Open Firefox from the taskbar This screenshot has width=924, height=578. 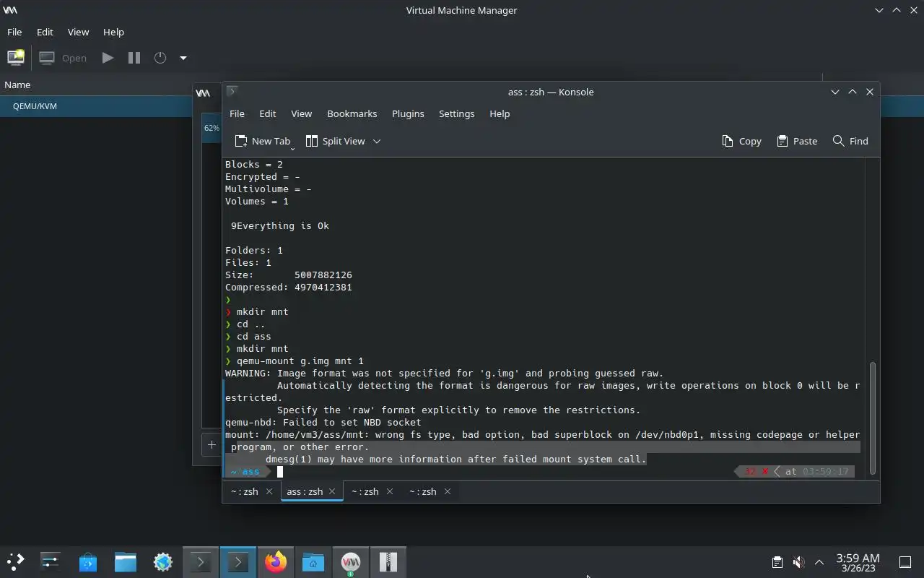coord(276,562)
